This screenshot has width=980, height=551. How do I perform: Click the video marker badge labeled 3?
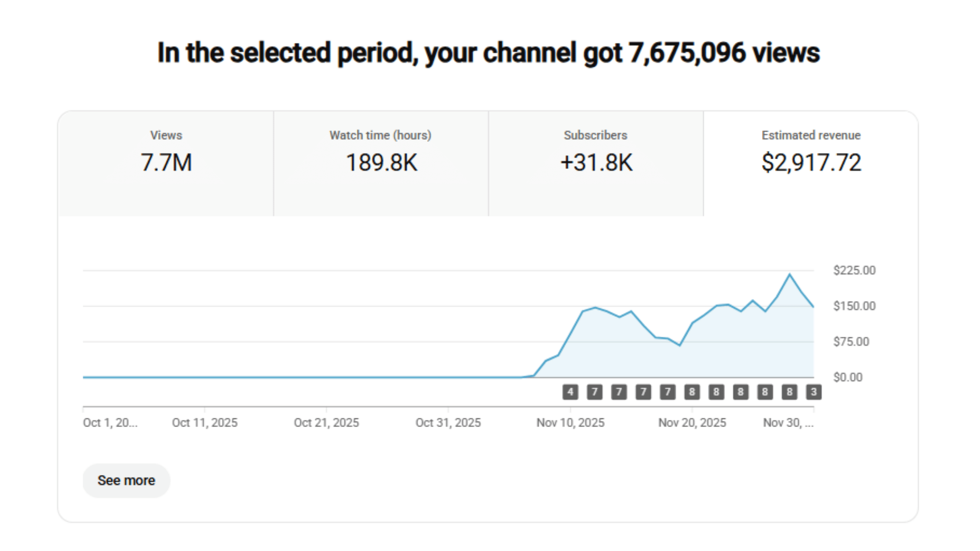pos(814,392)
